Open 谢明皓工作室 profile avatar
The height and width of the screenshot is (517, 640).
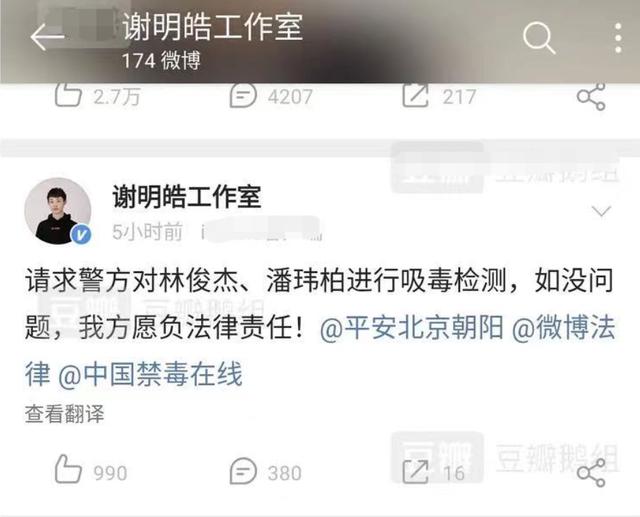pyautogui.click(x=58, y=211)
